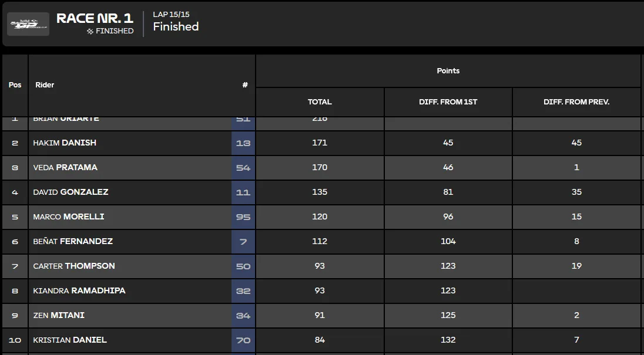Click the Red Bull Rookies Cup logo
This screenshot has width=644, height=355.
click(x=28, y=24)
